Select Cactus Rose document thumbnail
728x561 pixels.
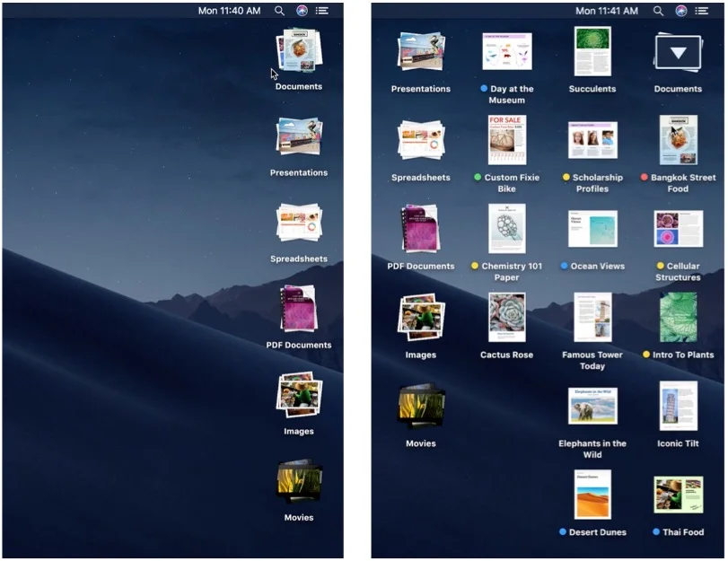(x=507, y=317)
